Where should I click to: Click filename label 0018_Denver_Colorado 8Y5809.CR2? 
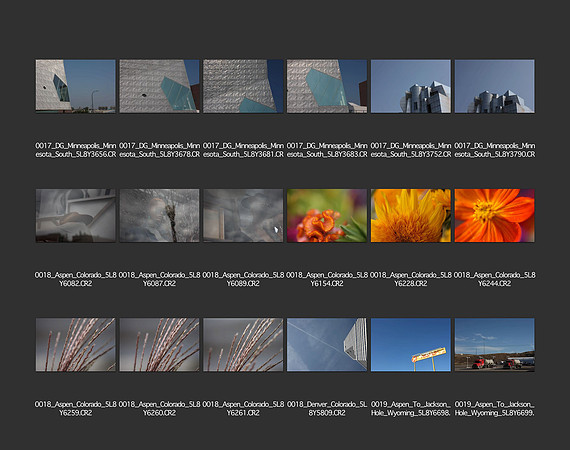[x=327, y=409]
